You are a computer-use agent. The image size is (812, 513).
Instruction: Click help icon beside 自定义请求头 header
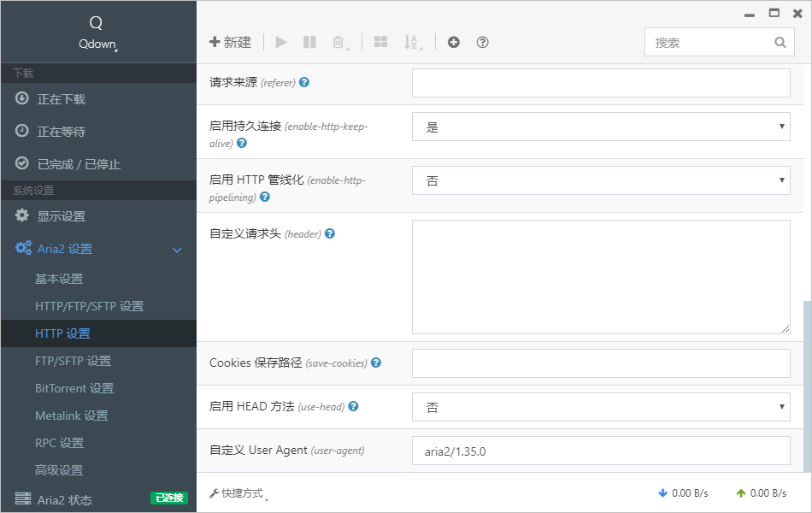330,233
